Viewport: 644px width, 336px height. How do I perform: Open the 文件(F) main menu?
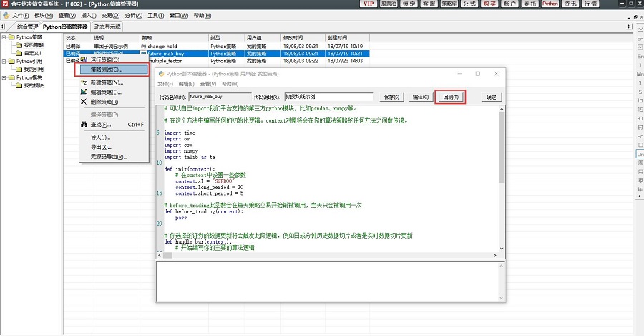click(x=21, y=16)
